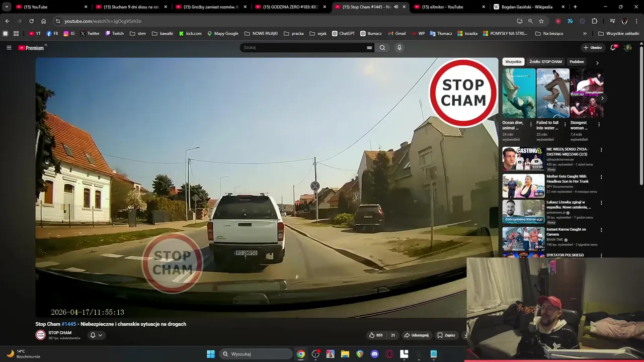
Task: Select the Wszystkie filter chip
Action: [513, 62]
